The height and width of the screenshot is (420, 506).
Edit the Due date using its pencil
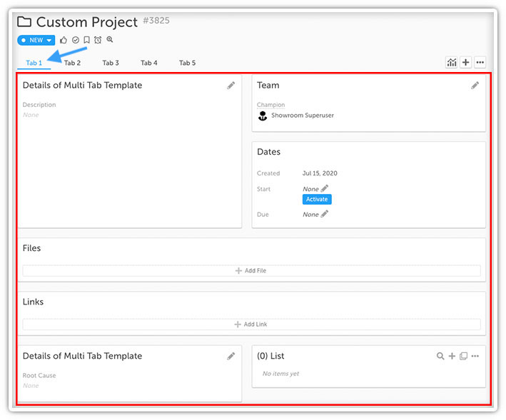[x=325, y=214]
